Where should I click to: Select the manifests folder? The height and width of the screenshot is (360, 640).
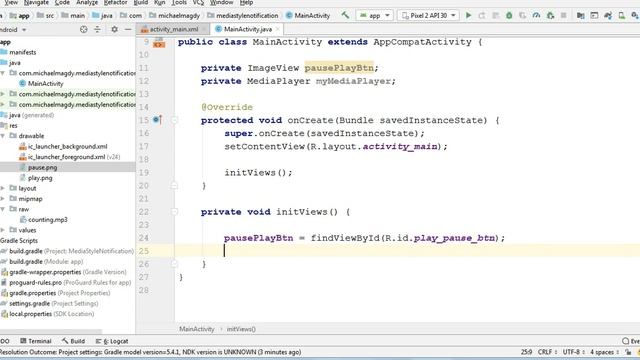click(x=18, y=52)
